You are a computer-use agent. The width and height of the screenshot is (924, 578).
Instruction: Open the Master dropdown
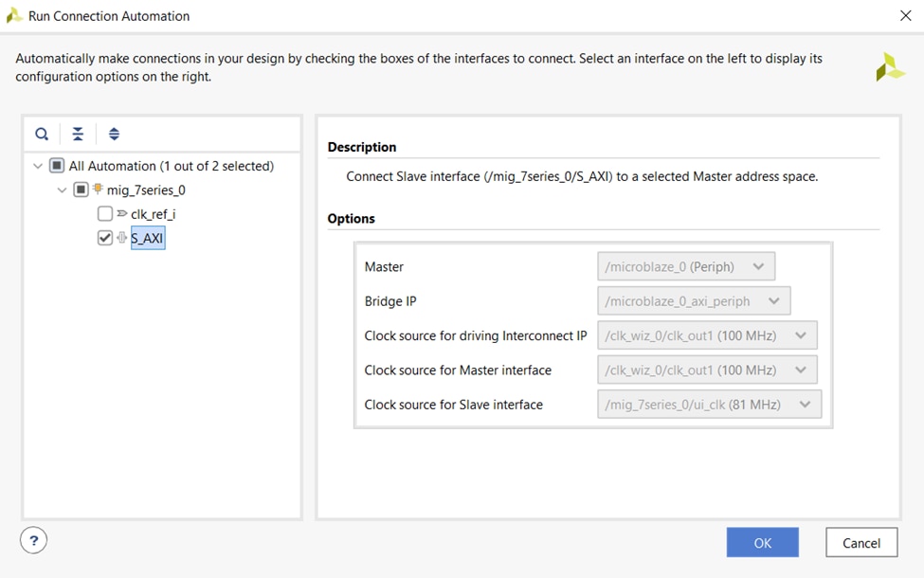coord(686,267)
